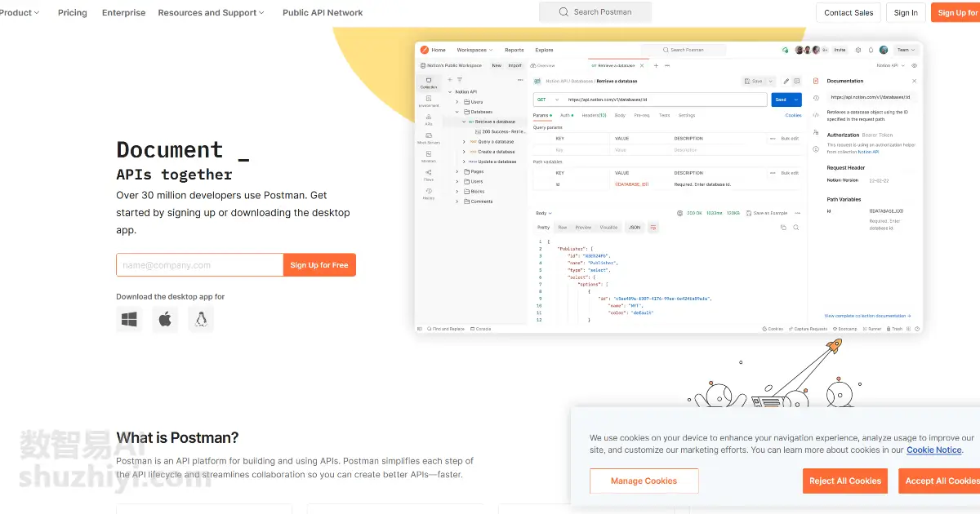Screen dimensions: 980x514
Task: Expand the Comments folder in collection tree
Action: click(457, 202)
